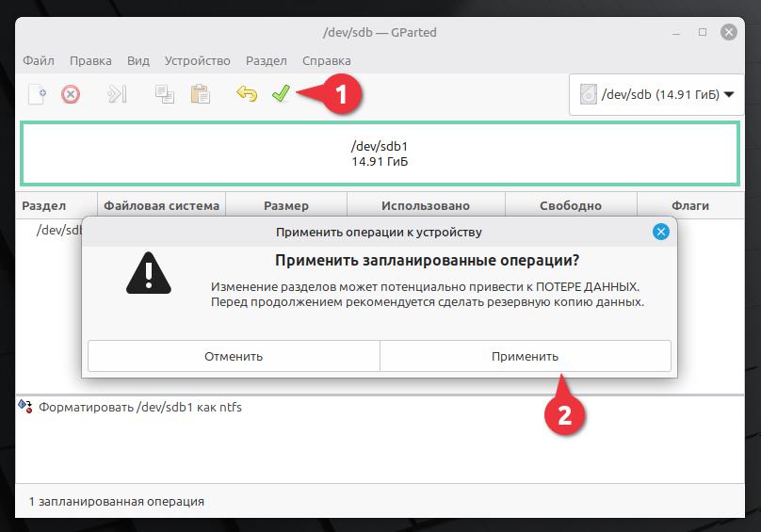
Task: Click the Отменить button in the dialog
Action: click(234, 356)
